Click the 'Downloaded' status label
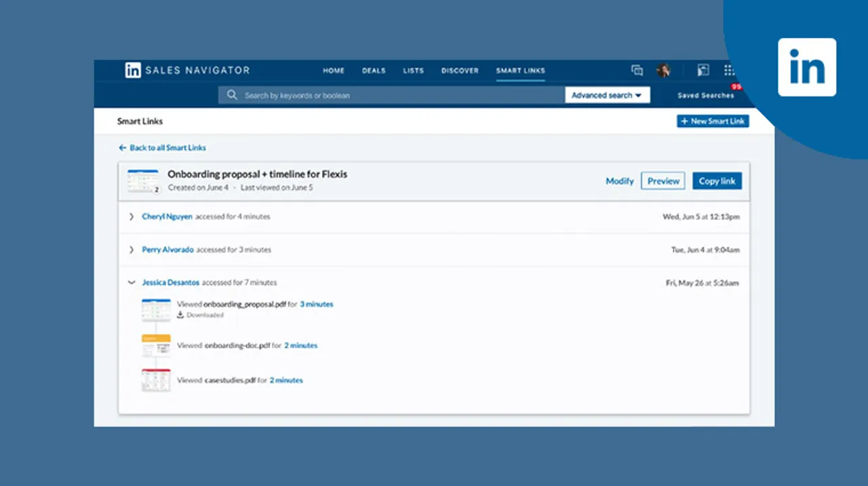The width and height of the screenshot is (868, 486). click(205, 315)
